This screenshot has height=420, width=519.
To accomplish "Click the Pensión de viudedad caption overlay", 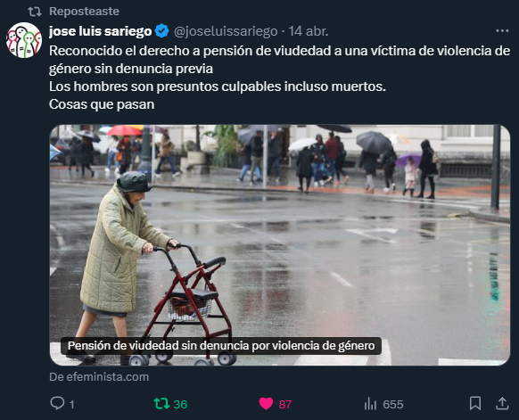I will [x=221, y=346].
